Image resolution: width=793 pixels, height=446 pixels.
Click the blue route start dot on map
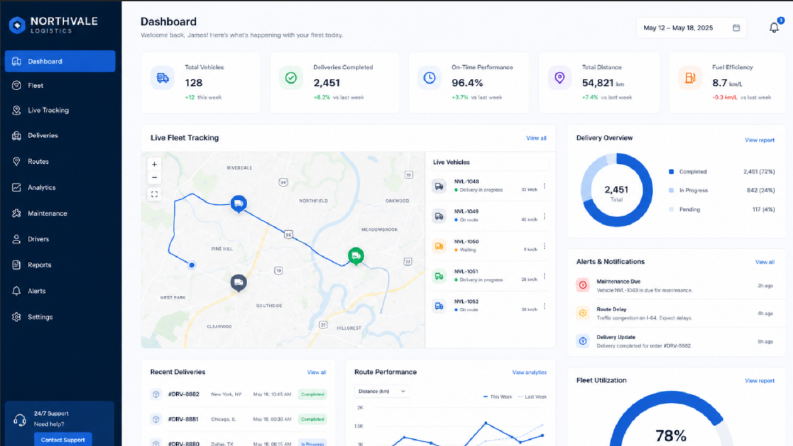[192, 265]
